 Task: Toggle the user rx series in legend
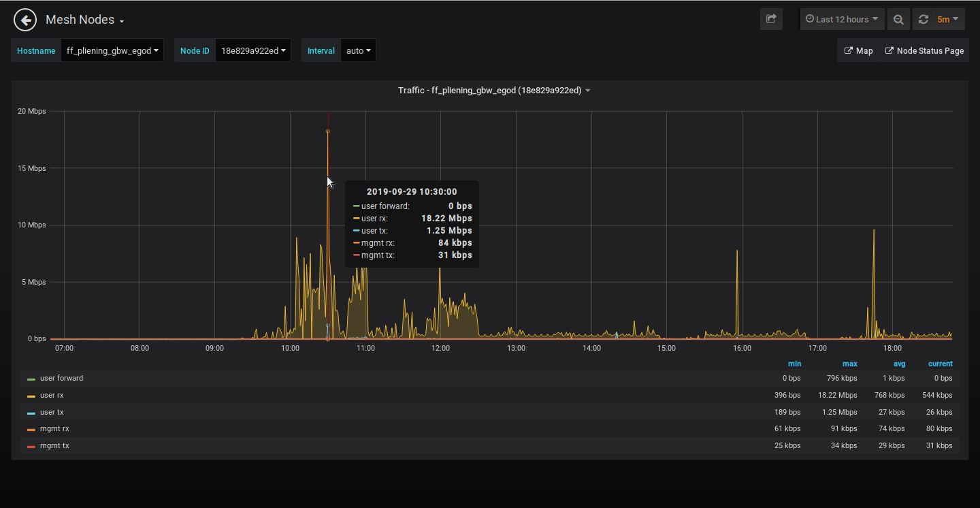coord(52,396)
